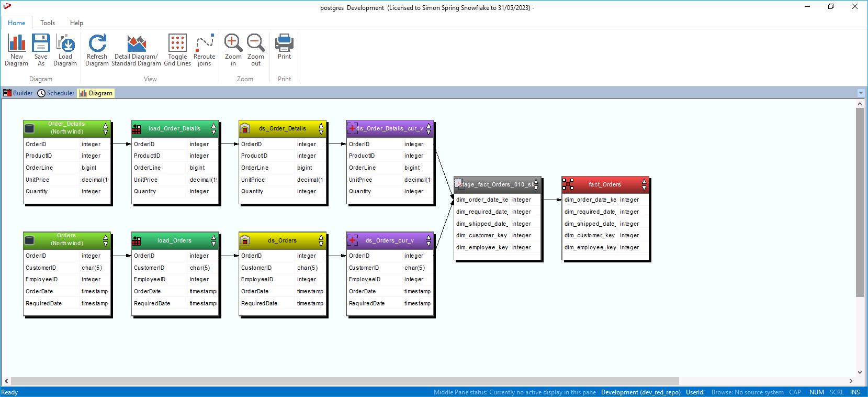Screen dimensions: 868x397
Task: Select the ds_Order_Details table header
Action: pos(283,128)
